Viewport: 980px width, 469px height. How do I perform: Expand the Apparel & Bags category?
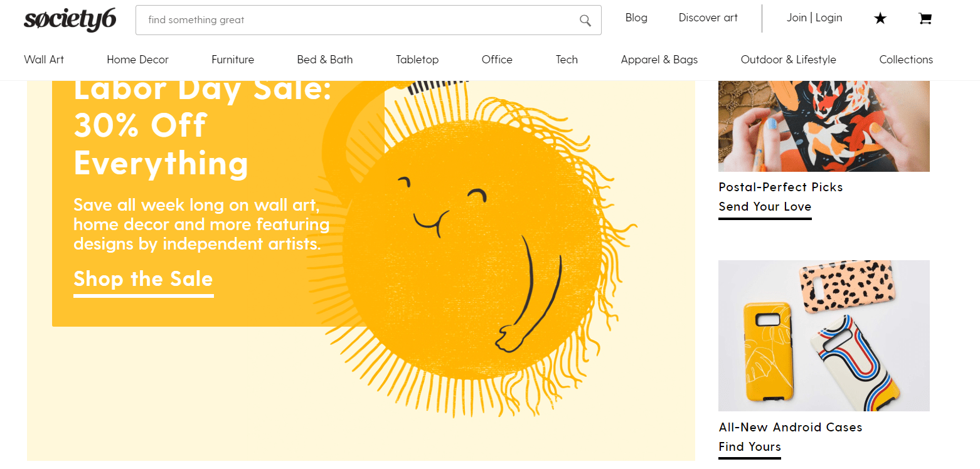click(659, 60)
